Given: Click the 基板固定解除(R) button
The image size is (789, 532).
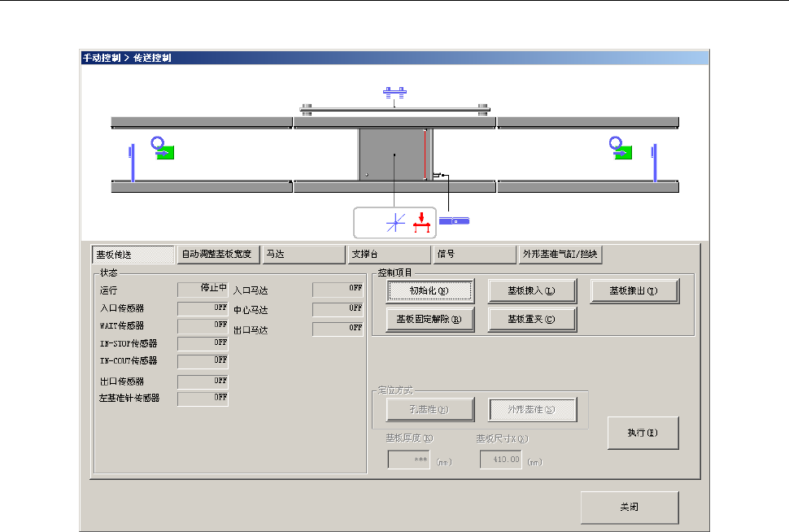Looking at the screenshot, I should tap(430, 320).
